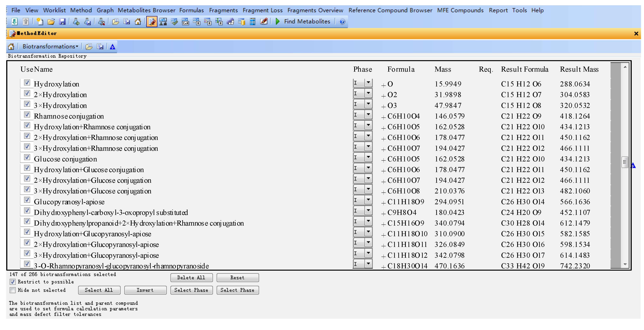Click the chromatogram graph toolbar icon
The image size is (644, 330).
coord(163,22)
